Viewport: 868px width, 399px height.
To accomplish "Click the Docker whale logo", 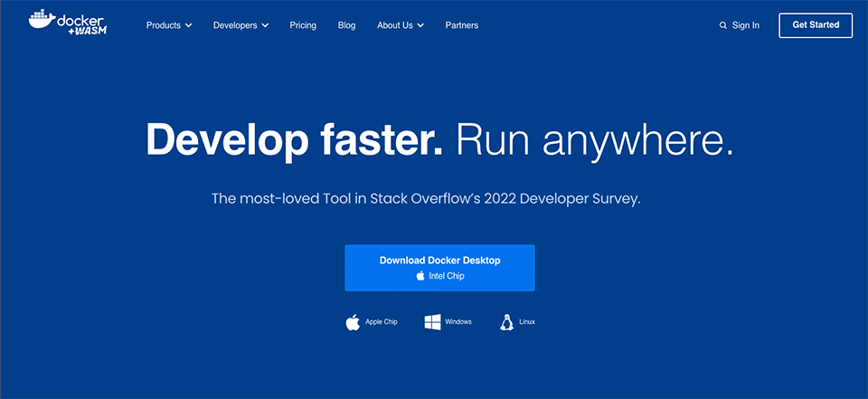I will pos(43,18).
